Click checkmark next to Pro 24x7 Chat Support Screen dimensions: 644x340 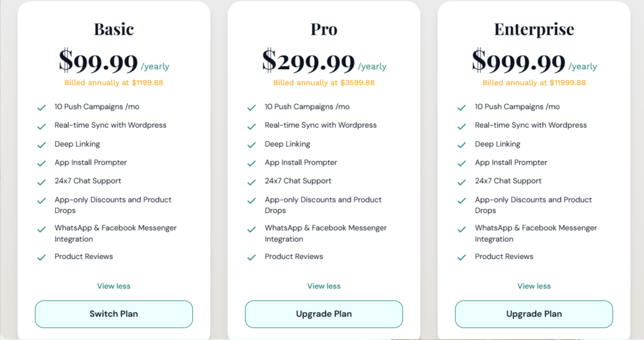[251, 182]
